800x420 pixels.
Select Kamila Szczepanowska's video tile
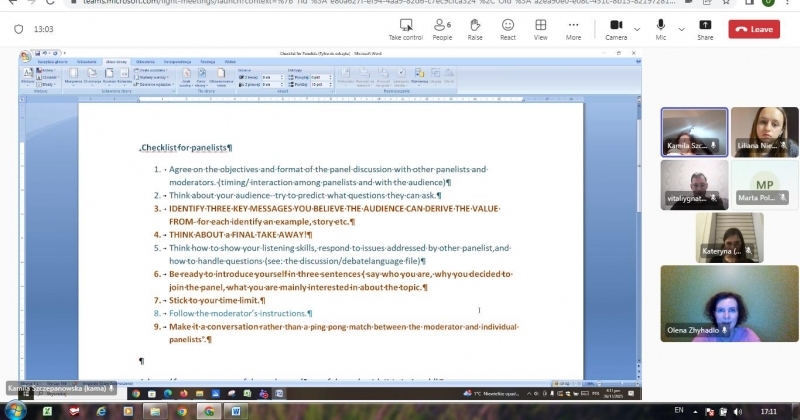click(694, 132)
